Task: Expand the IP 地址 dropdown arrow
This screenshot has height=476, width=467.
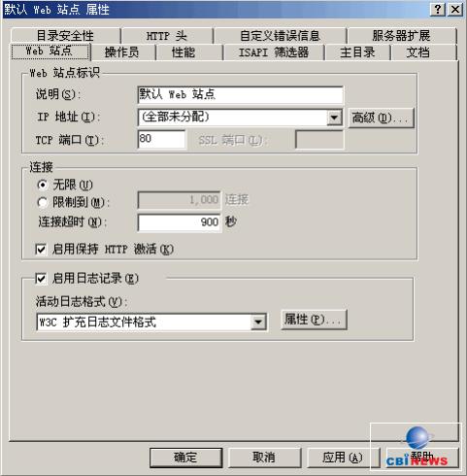Action: pos(334,118)
